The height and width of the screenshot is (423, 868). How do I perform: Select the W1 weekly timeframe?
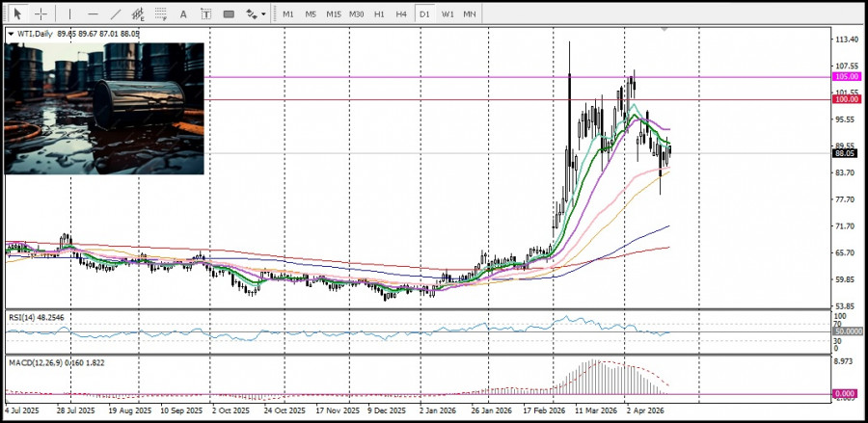[448, 13]
